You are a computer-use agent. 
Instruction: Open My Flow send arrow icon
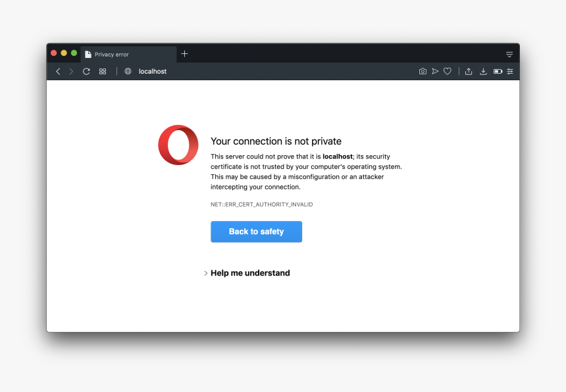tap(435, 71)
